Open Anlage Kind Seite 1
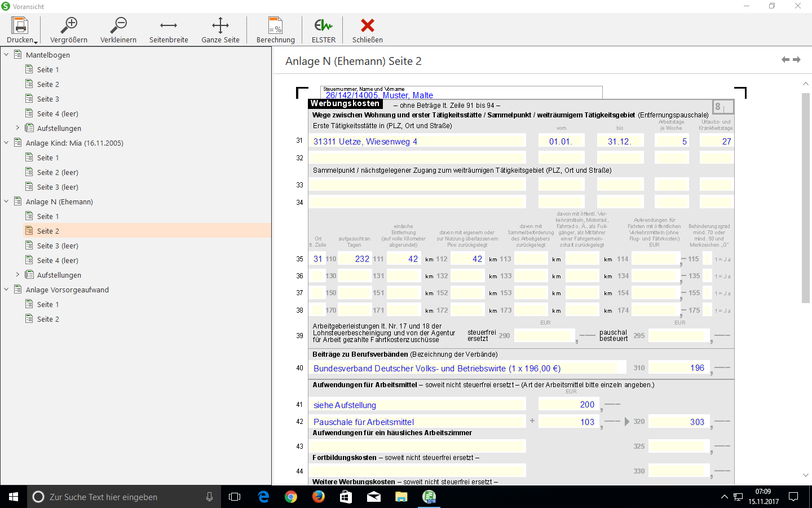Viewport: 812px width, 508px height. click(48, 157)
